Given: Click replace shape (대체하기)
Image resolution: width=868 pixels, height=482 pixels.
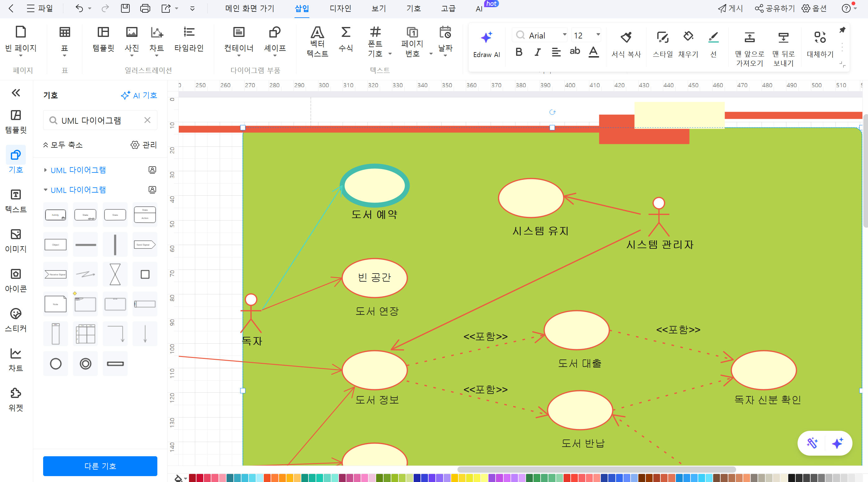Looking at the screenshot, I should pos(820,44).
